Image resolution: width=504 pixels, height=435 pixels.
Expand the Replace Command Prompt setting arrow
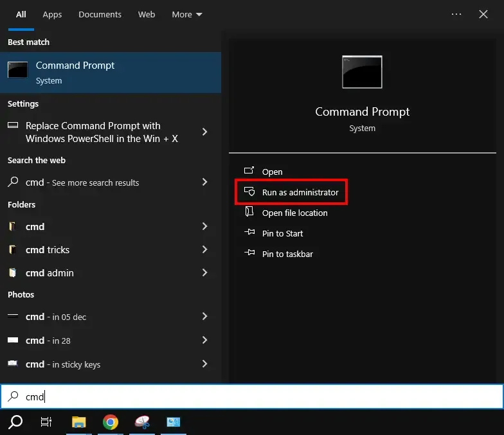(204, 132)
